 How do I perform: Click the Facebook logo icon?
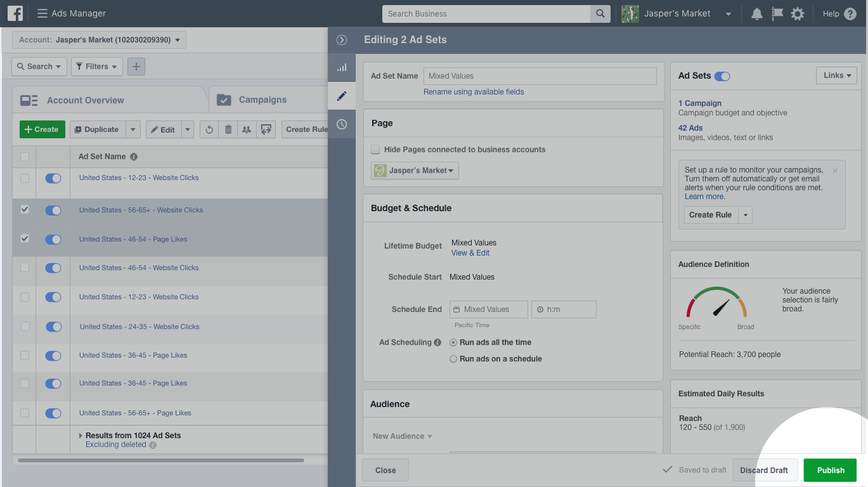pyautogui.click(x=15, y=13)
